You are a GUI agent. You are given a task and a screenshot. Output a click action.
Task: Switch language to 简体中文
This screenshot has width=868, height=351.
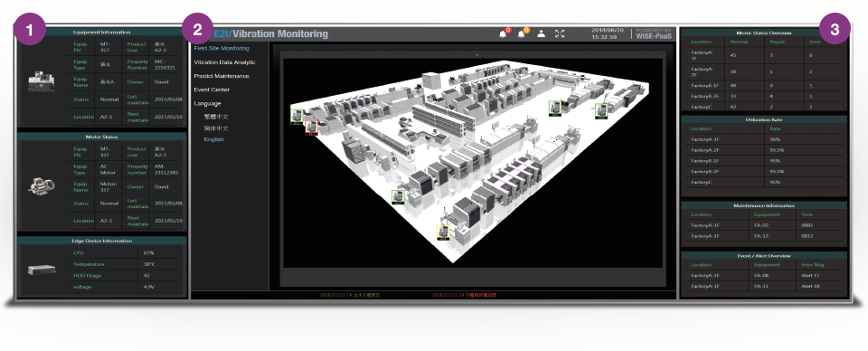tap(216, 128)
